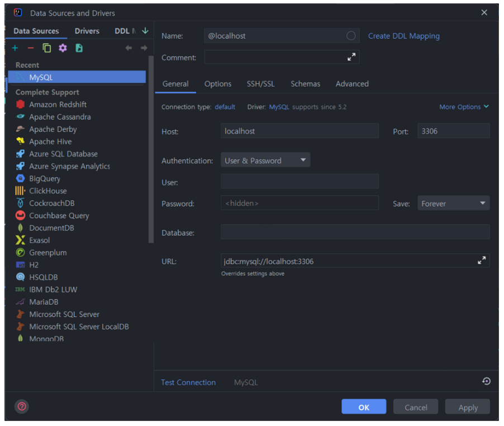Open the Advanced tab
504x426 pixels.
[x=352, y=84]
